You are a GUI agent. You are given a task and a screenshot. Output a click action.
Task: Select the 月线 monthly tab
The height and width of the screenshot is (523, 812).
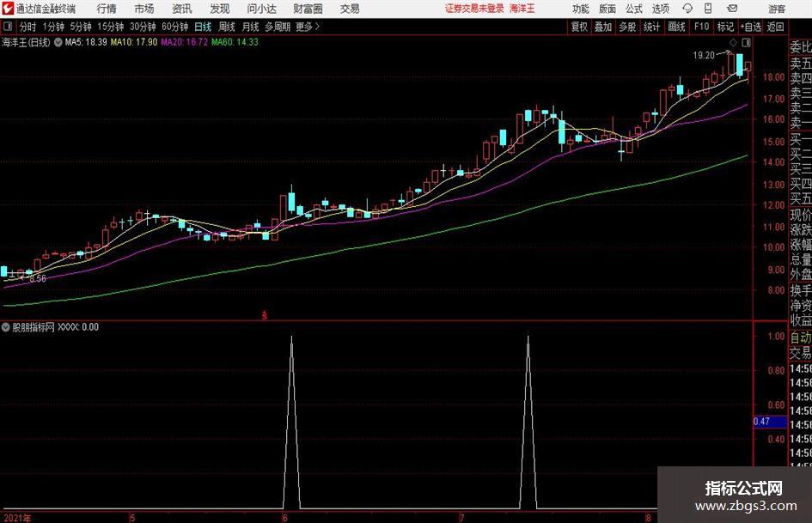point(251,27)
